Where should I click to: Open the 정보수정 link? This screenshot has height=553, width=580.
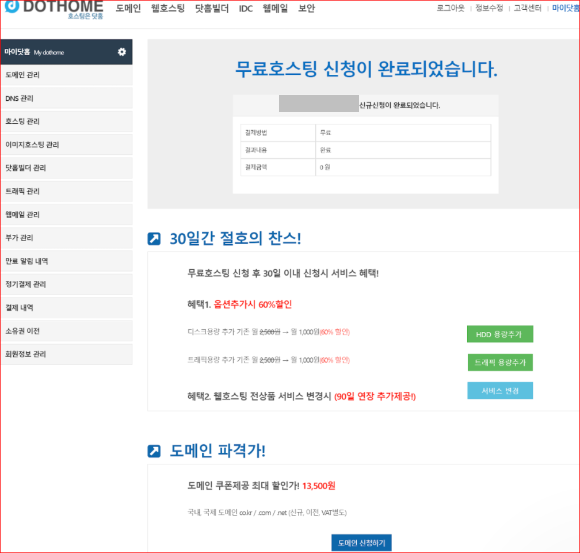coord(489,8)
